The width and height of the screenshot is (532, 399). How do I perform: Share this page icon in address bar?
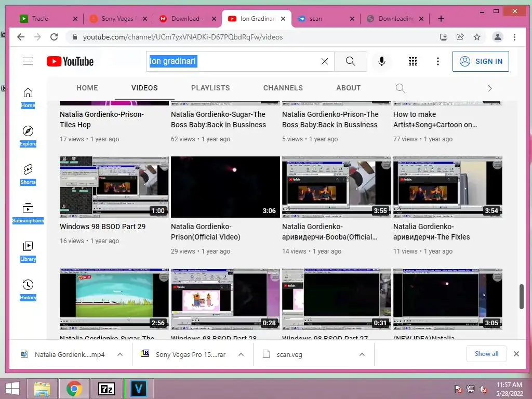coord(460,37)
